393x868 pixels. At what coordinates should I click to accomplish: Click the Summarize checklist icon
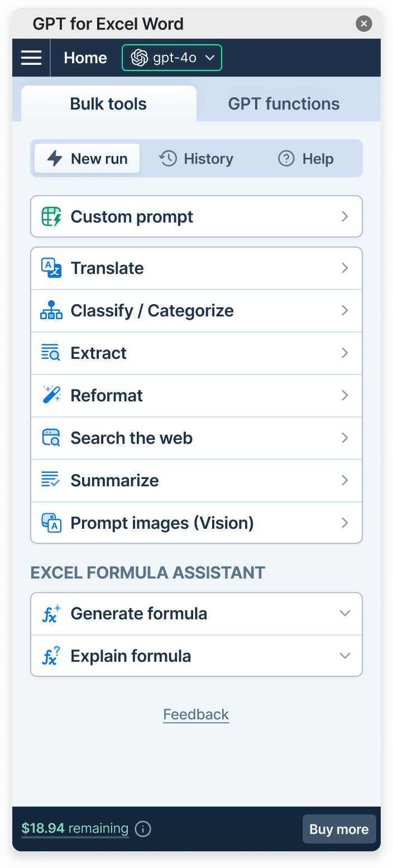tap(51, 481)
